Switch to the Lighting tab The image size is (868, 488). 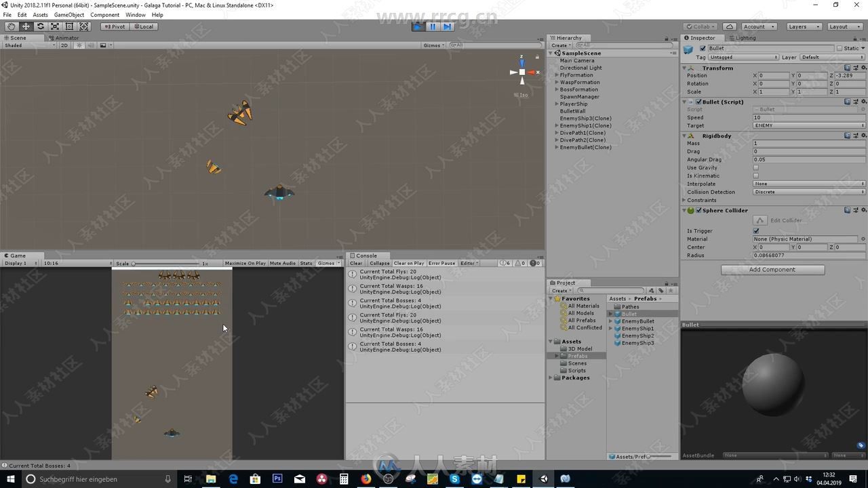coord(742,38)
